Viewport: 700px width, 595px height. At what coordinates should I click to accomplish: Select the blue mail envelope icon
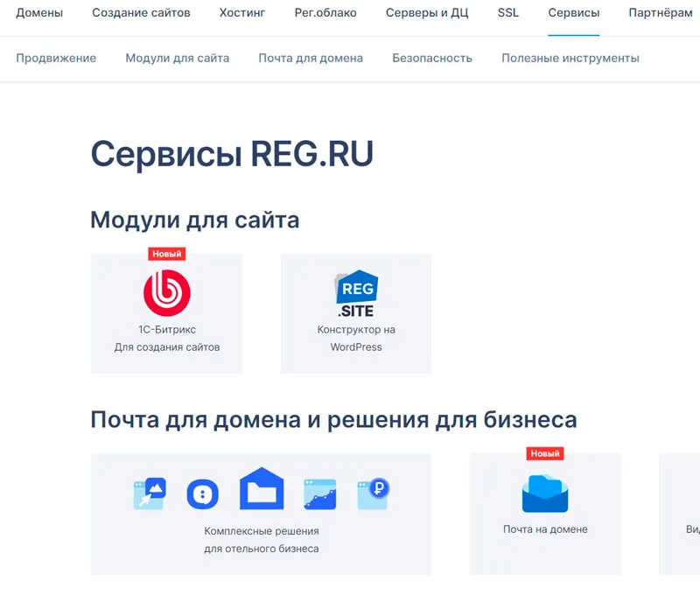point(545,493)
